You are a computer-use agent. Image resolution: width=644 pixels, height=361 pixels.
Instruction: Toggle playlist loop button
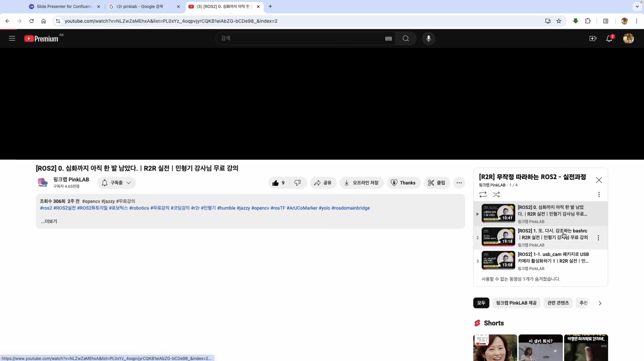(483, 195)
